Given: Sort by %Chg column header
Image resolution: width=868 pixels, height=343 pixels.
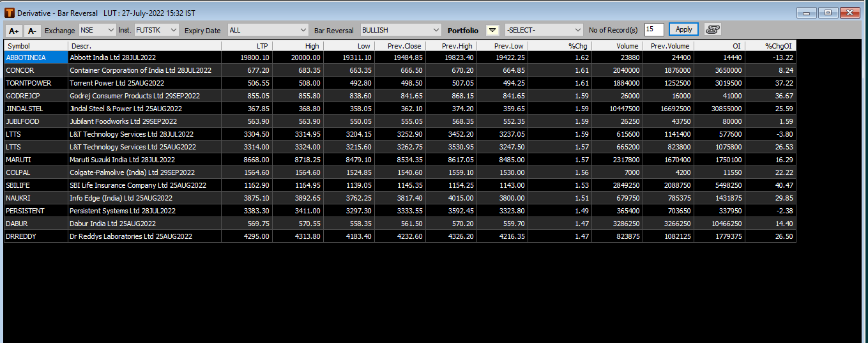Looking at the screenshot, I should (x=560, y=46).
